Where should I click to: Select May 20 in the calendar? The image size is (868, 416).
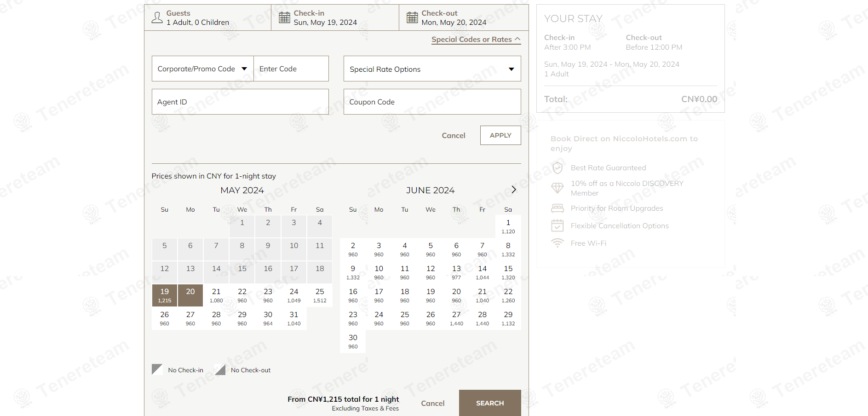click(x=190, y=295)
